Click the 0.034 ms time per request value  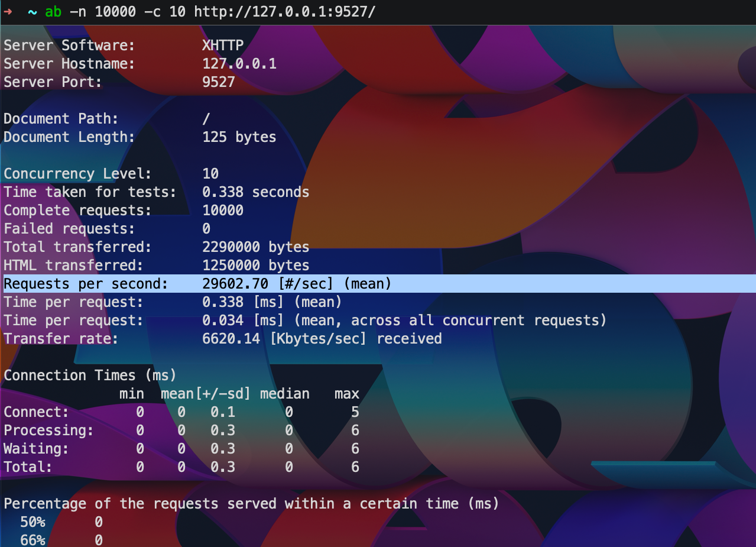(222, 321)
